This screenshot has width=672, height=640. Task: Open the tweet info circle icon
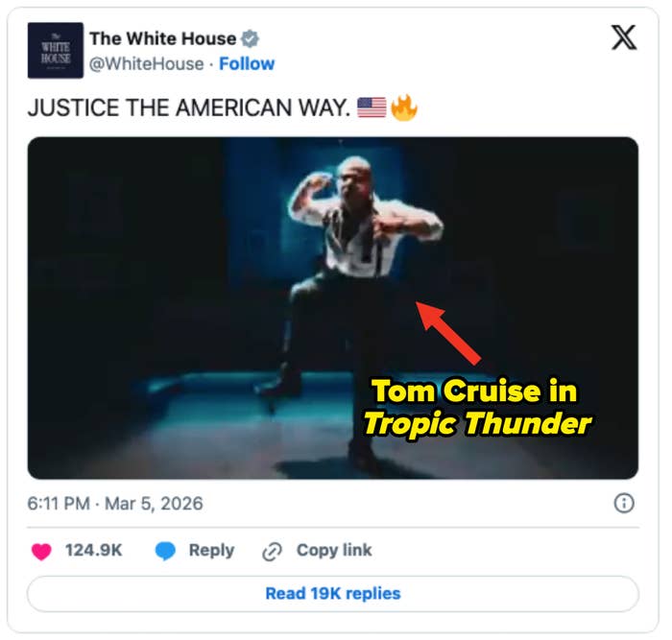click(x=623, y=504)
